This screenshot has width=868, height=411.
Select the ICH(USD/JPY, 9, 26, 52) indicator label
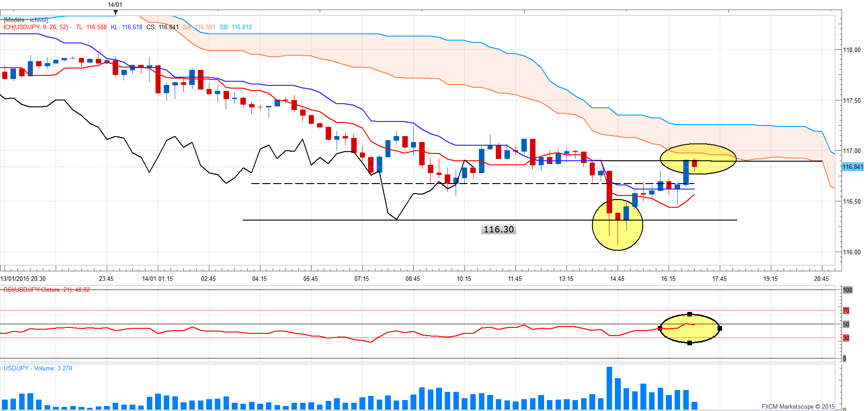tap(36, 27)
